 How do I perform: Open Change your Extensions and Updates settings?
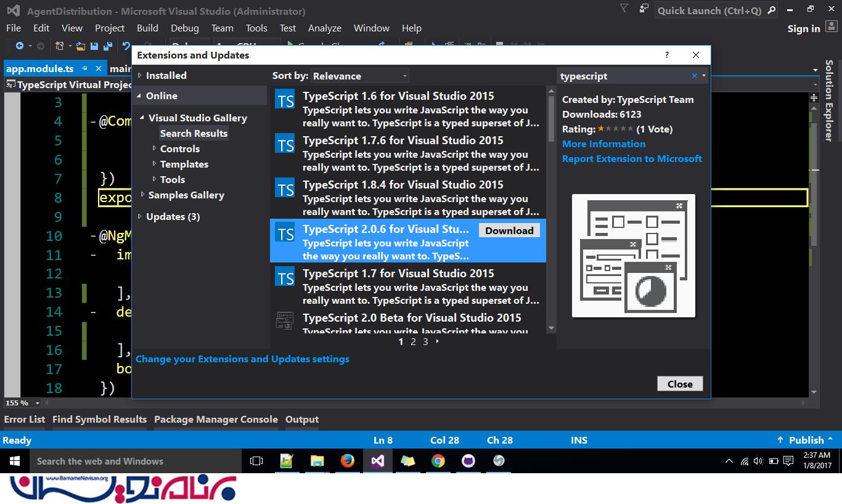coord(242,359)
